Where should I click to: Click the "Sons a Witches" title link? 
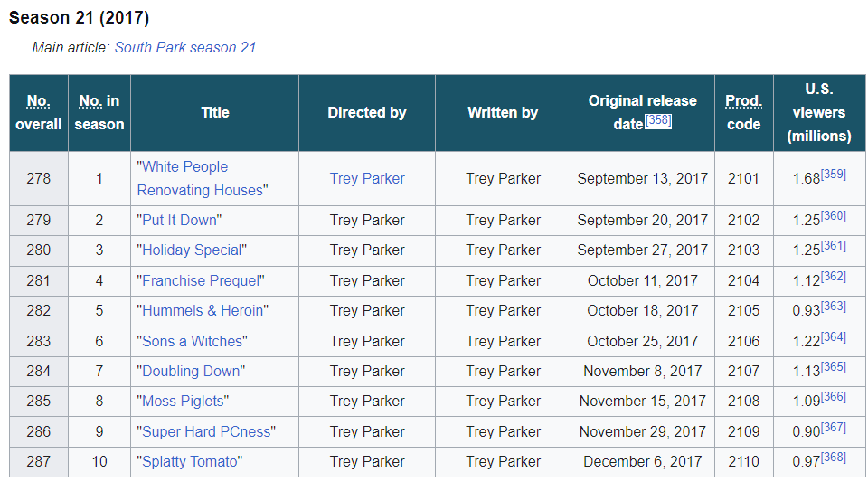192,341
